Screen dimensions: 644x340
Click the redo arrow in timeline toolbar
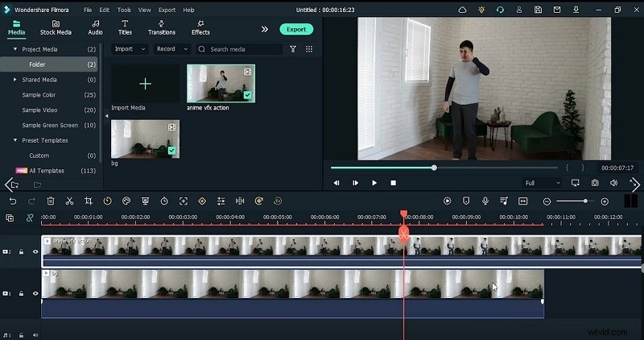click(31, 201)
